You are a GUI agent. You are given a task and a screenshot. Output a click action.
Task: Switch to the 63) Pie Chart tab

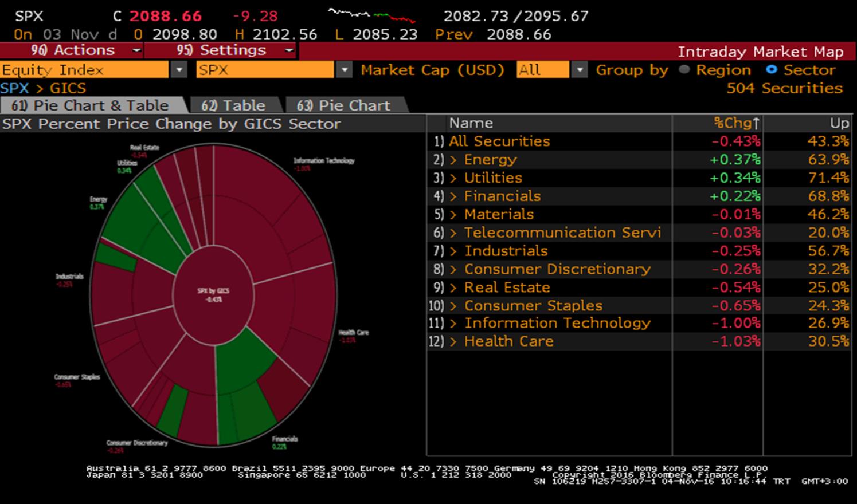click(345, 105)
